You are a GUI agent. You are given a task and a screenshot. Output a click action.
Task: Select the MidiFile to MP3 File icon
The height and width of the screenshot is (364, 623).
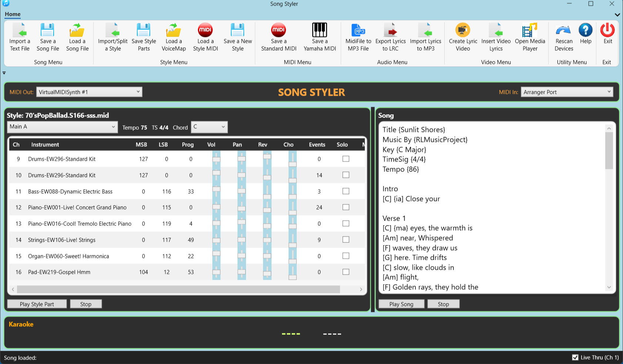[x=358, y=30]
